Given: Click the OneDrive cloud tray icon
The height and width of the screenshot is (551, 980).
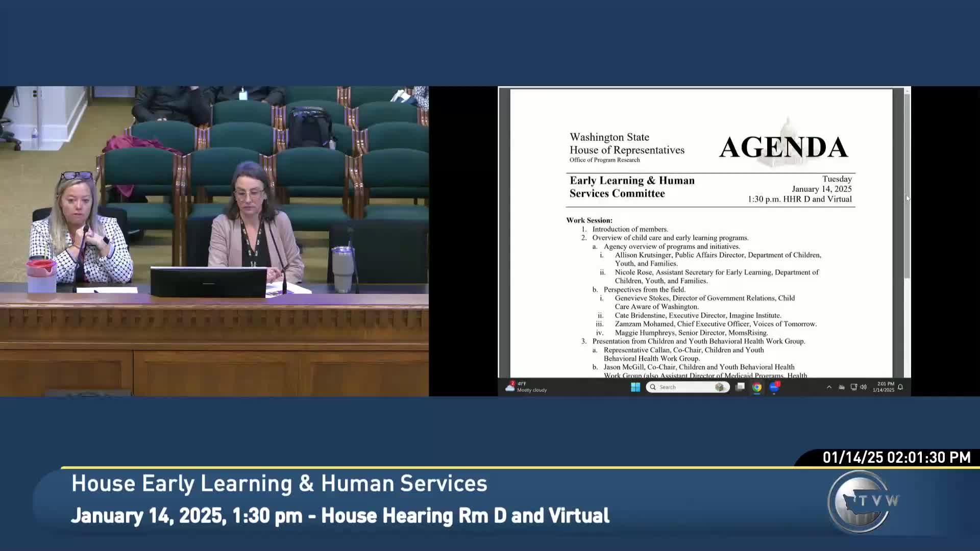Looking at the screenshot, I should [842, 387].
